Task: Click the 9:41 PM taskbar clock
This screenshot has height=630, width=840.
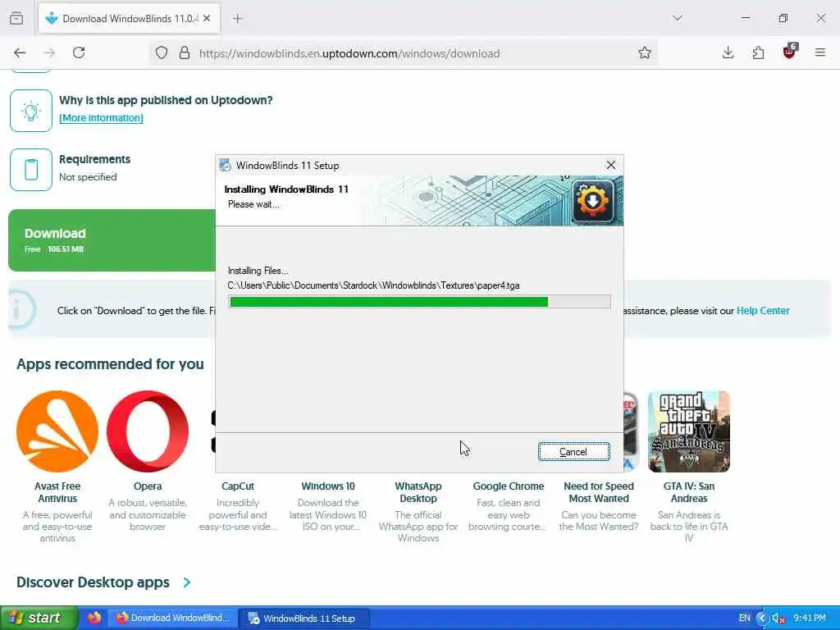Action: point(810,618)
